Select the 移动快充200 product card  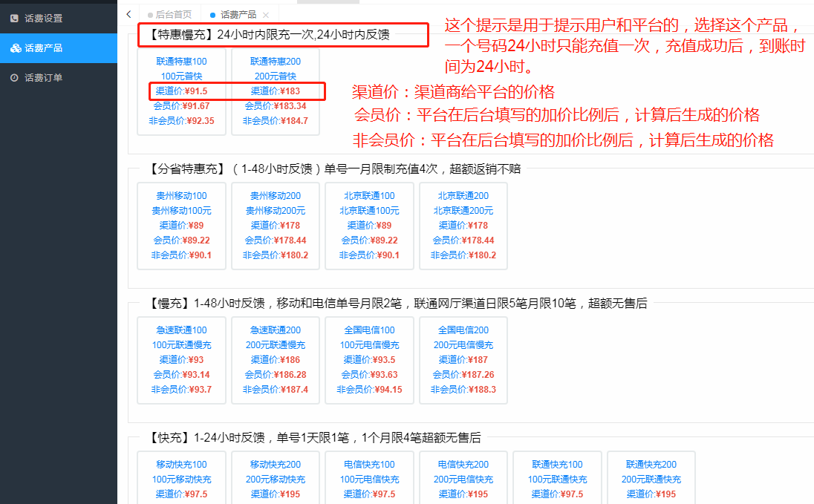click(275, 477)
